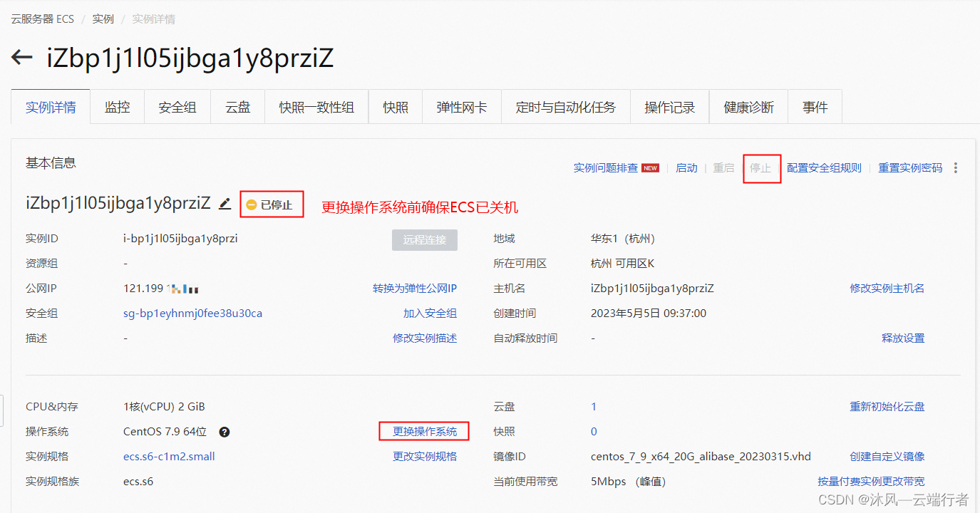Click 创建自定义镜像

pyautogui.click(x=887, y=457)
